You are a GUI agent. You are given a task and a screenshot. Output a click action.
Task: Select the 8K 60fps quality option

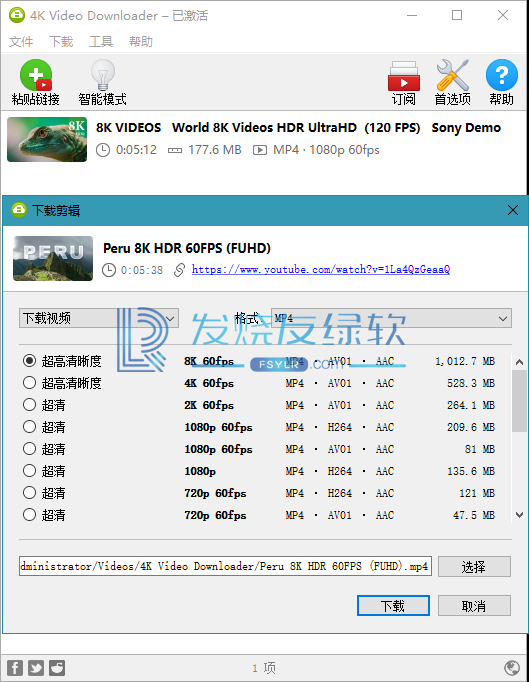click(x=29, y=361)
